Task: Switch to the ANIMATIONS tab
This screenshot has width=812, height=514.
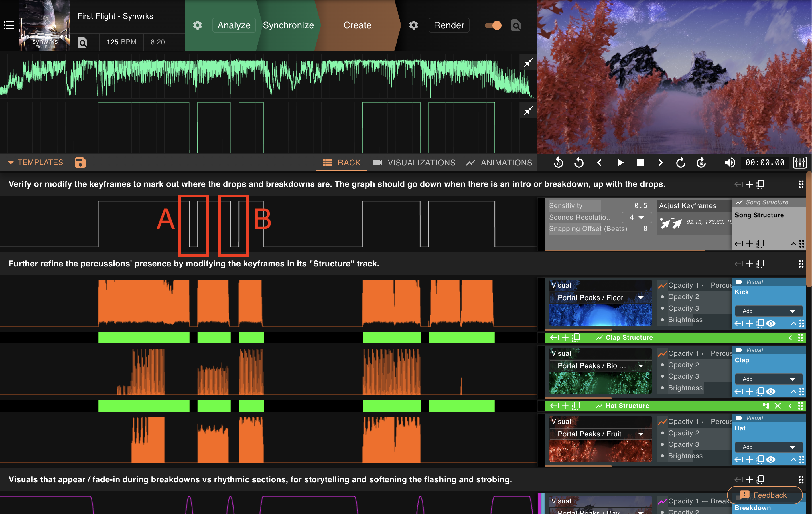Action: pyautogui.click(x=499, y=163)
